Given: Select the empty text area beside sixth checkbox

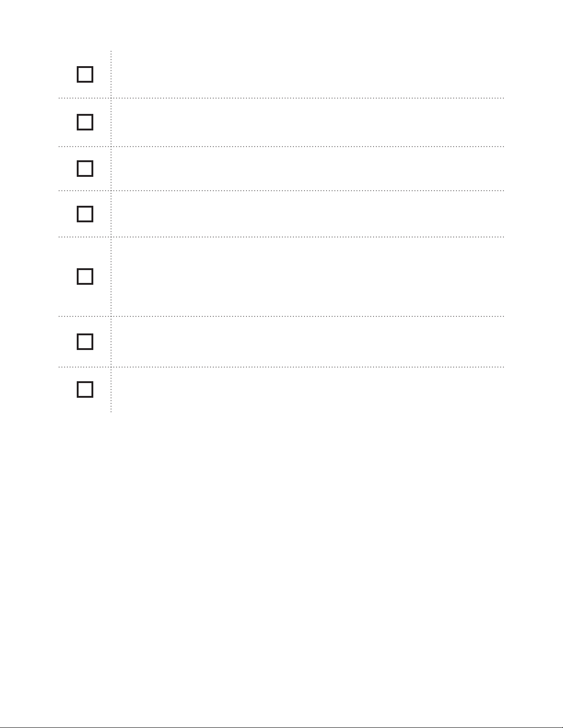Looking at the screenshot, I should click(x=308, y=342).
